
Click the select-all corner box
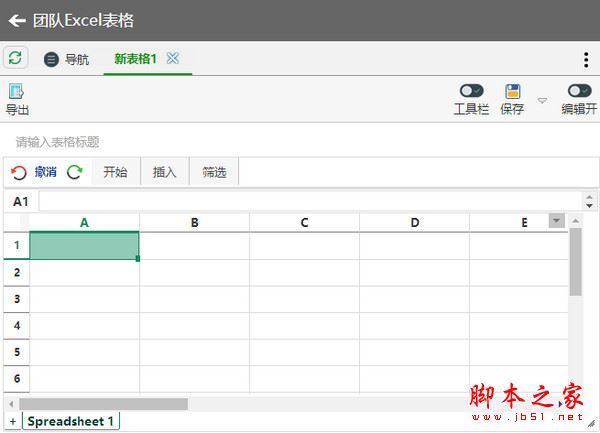tap(16, 222)
